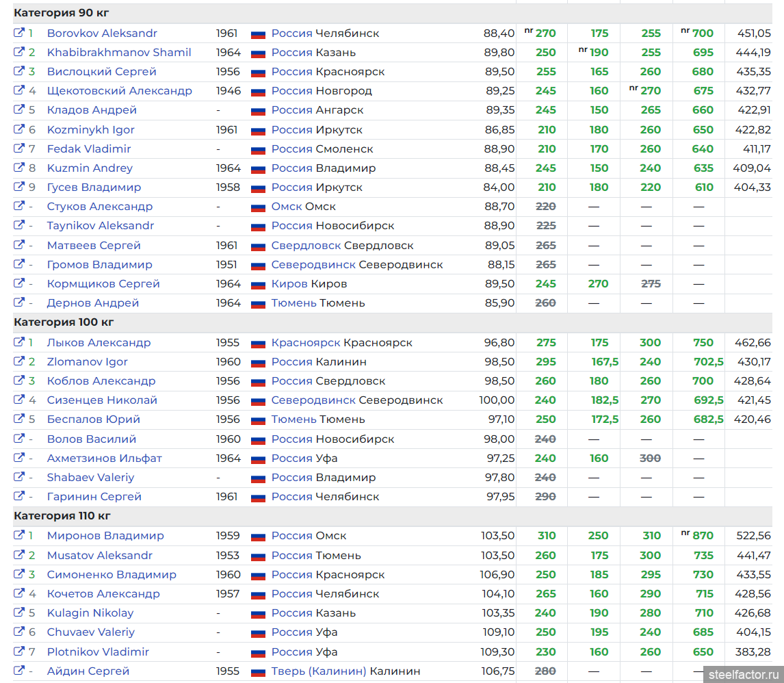Click Russian flag icon in Kozminykh Igor row
Viewport: 784px width, 683px height.
[258, 130]
